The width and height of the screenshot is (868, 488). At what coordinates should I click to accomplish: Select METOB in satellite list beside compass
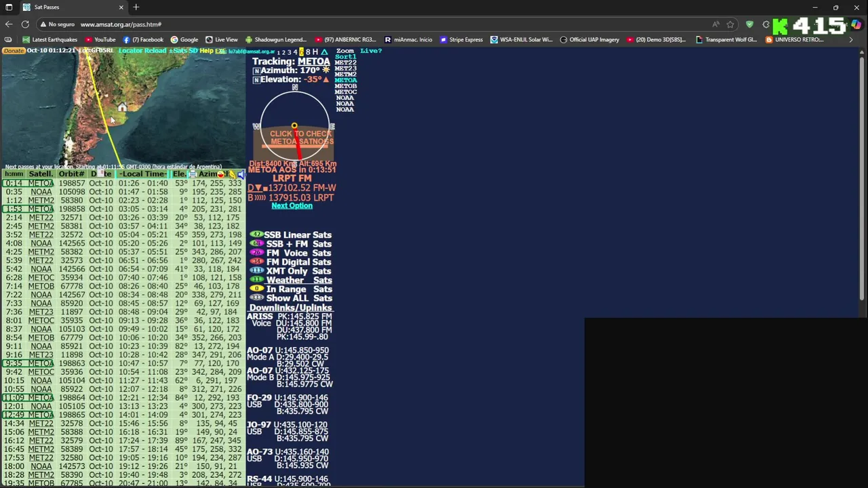click(x=345, y=86)
